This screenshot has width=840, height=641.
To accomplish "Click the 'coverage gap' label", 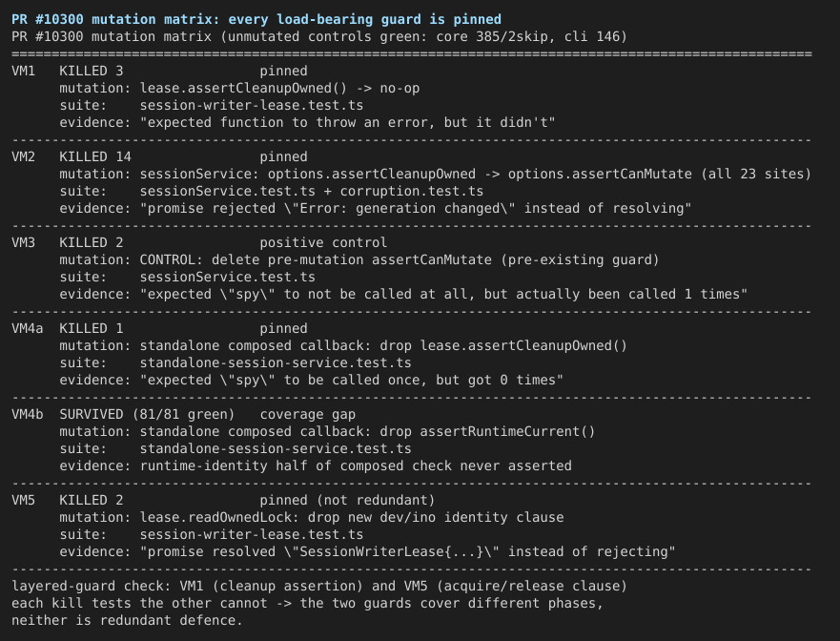I will [x=308, y=414].
